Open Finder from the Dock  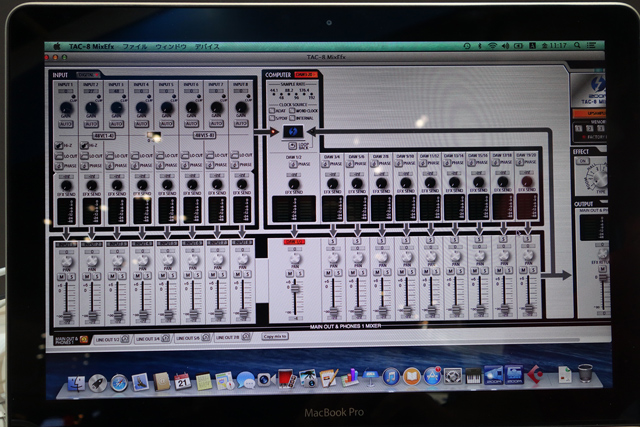(76, 384)
